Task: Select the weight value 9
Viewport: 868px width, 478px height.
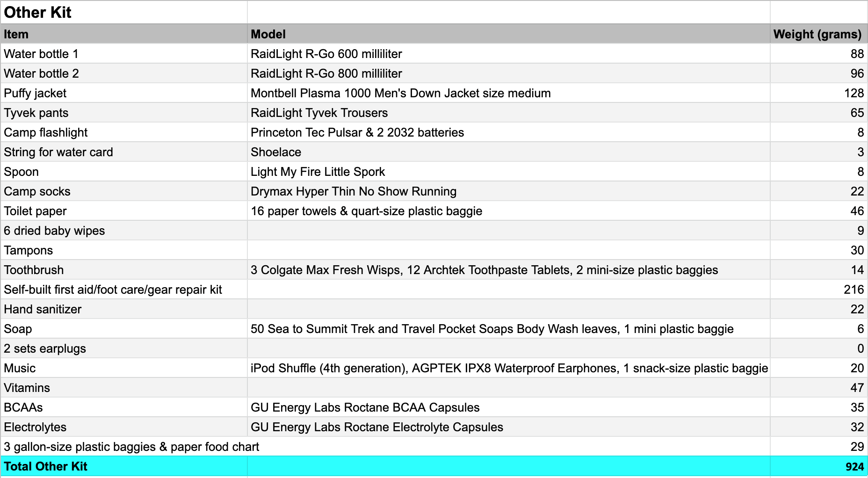Action: [818, 231]
